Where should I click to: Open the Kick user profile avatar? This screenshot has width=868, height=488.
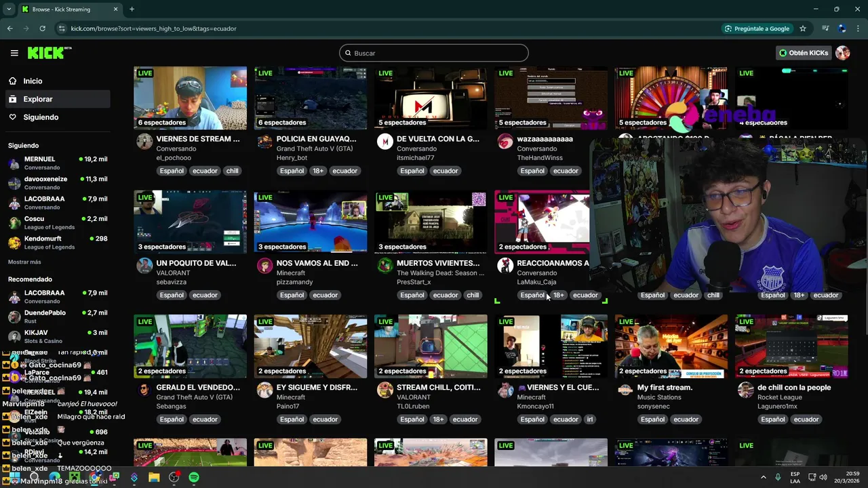842,53
